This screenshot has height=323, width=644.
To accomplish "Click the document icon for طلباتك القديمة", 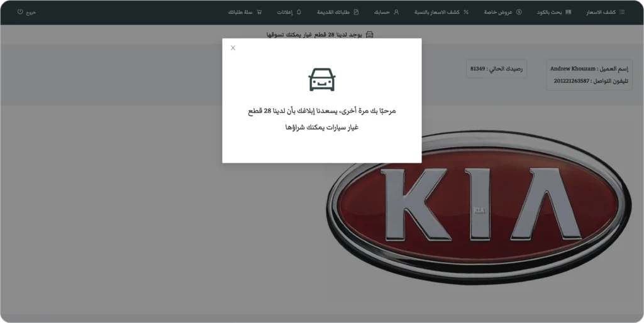I will [356, 12].
